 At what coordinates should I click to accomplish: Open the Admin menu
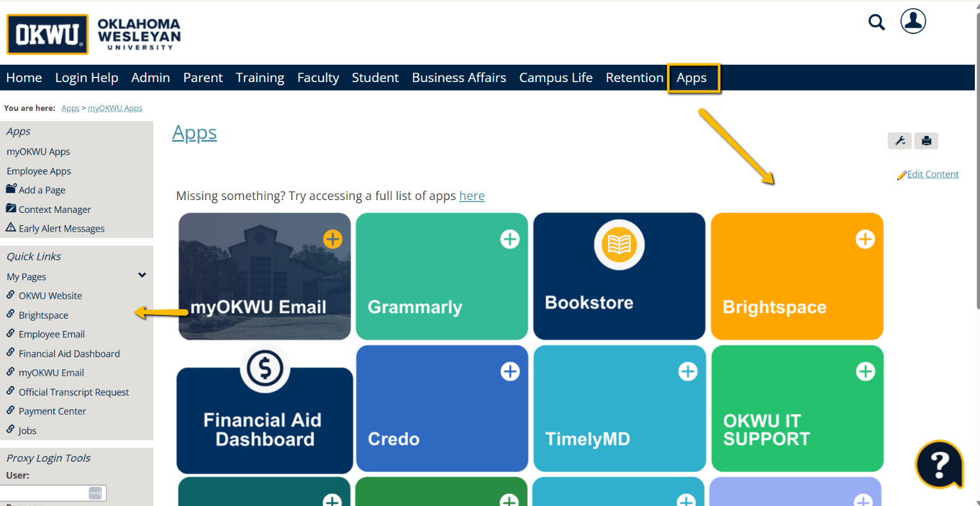pyautogui.click(x=151, y=78)
